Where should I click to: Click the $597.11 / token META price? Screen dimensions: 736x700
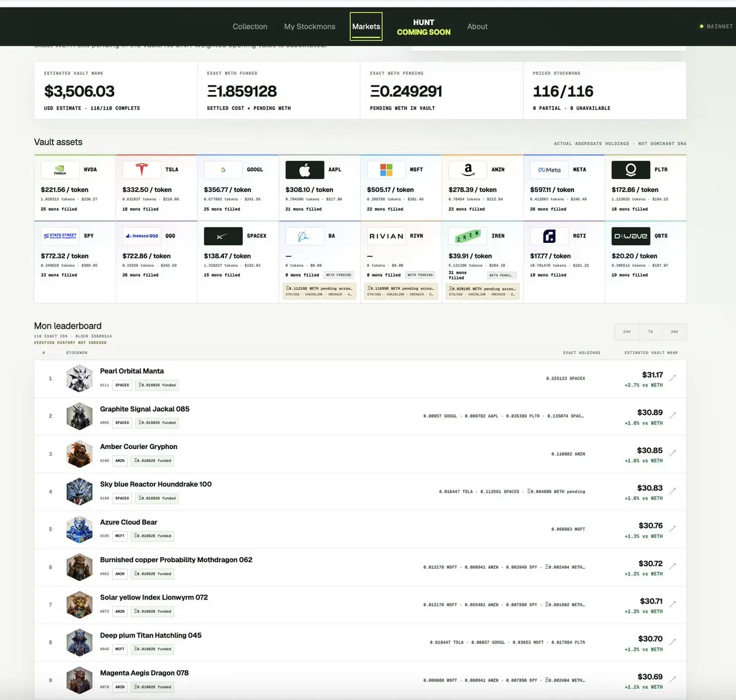coord(552,190)
